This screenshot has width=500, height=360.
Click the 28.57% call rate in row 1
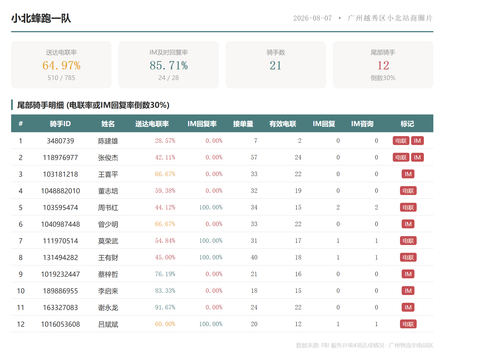(x=165, y=141)
